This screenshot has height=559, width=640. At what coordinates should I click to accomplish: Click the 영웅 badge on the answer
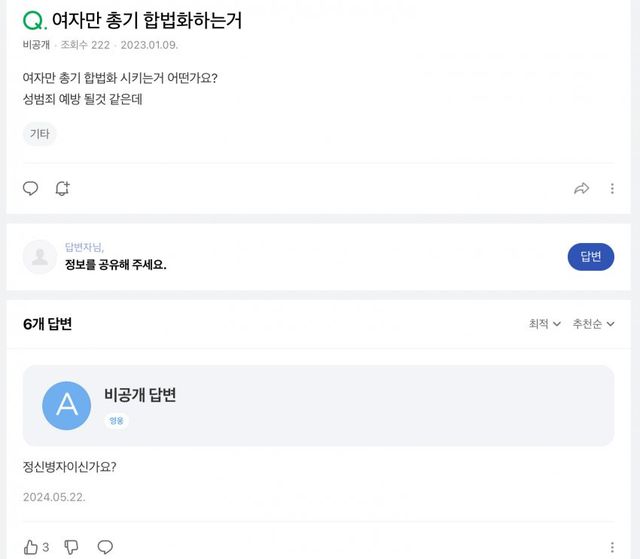[x=117, y=421]
